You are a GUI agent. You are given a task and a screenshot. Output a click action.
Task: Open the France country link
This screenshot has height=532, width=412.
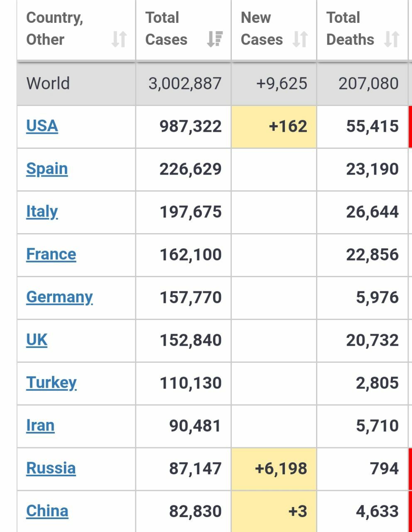(51, 254)
